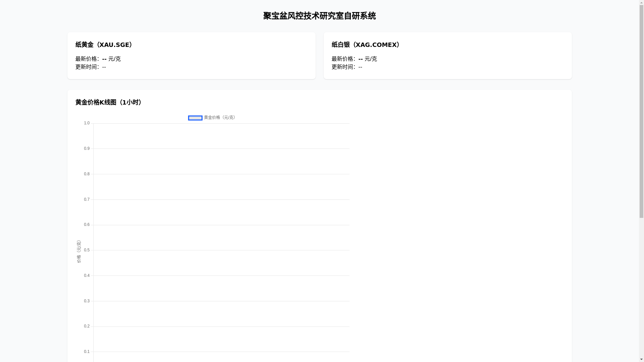Click the 0.1 y-axis tick label
Viewport: 644px width, 362px height.
(87, 352)
